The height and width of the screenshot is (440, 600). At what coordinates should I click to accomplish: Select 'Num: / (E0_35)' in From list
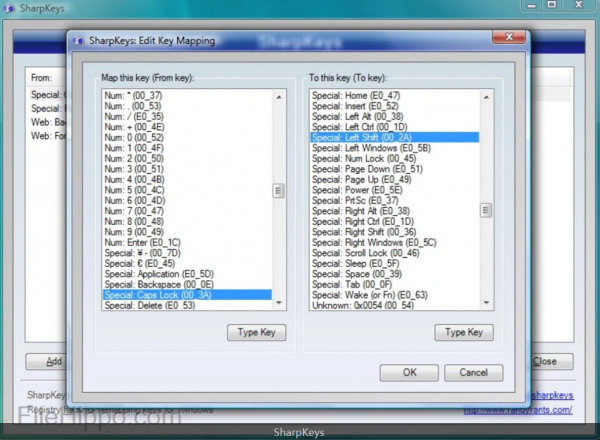click(x=188, y=117)
